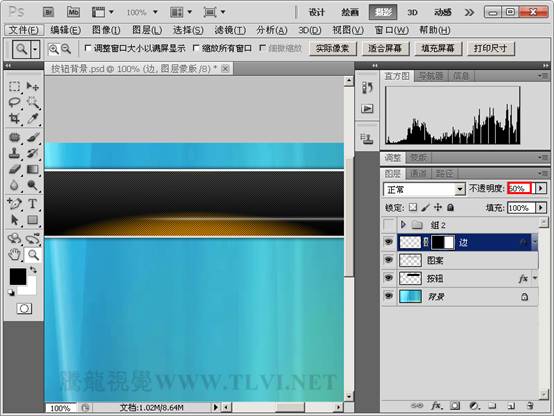Show the 组 2 group layer
This screenshot has width=554, height=416.
(x=388, y=224)
